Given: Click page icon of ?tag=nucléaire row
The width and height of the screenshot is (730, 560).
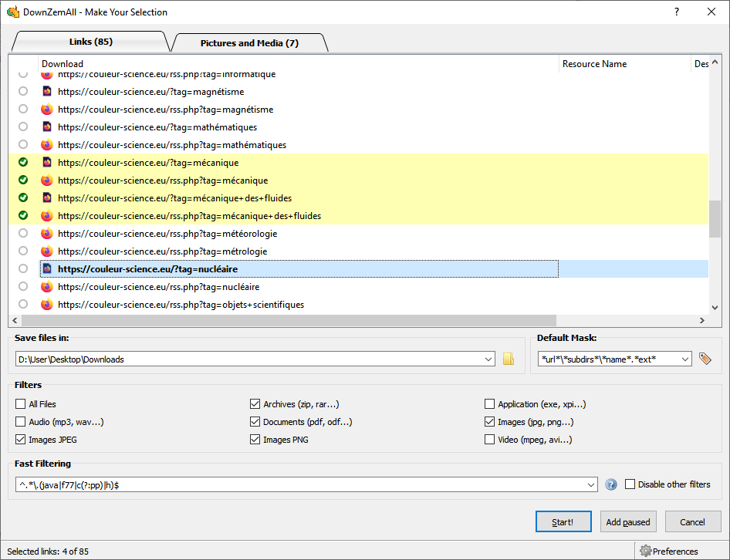Looking at the screenshot, I should (47, 268).
